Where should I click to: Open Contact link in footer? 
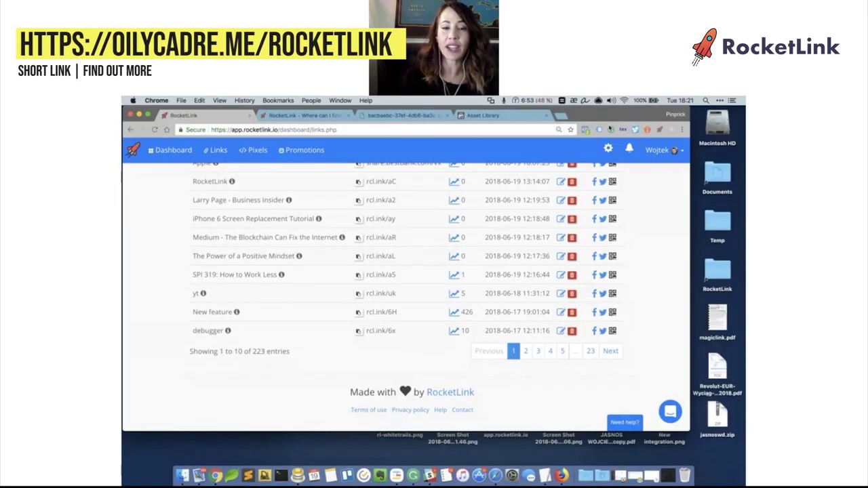(x=462, y=409)
